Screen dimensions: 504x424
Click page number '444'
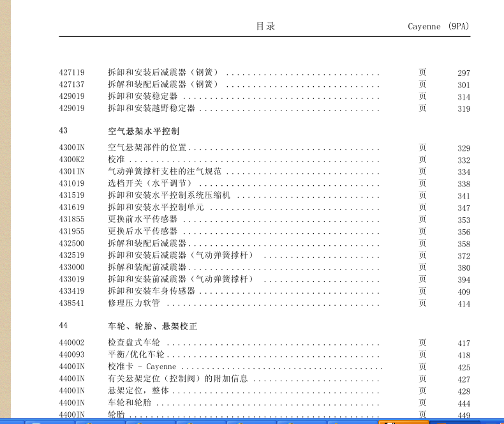[x=464, y=404]
